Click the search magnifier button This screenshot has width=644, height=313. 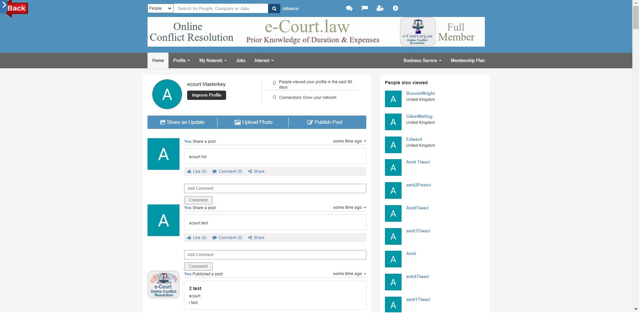click(274, 9)
